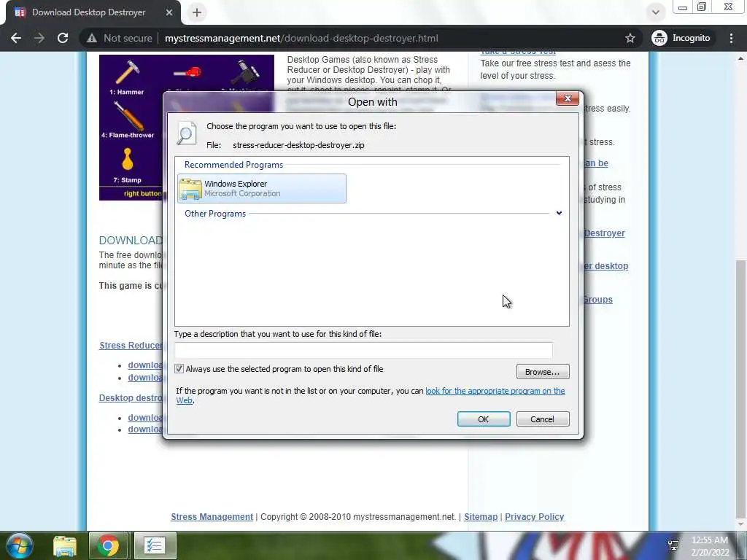Open the Sitemap footer link

tap(481, 517)
